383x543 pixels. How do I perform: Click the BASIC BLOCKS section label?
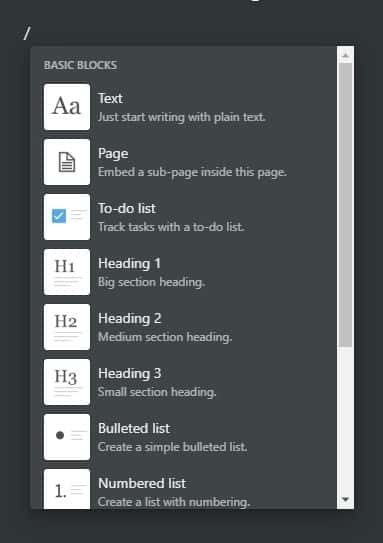pos(80,65)
